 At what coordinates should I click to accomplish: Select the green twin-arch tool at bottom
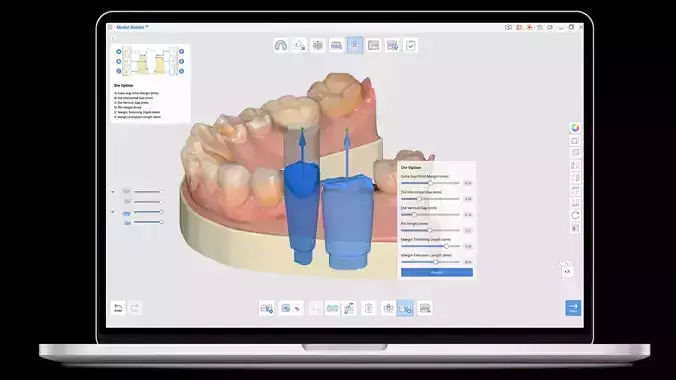point(332,308)
